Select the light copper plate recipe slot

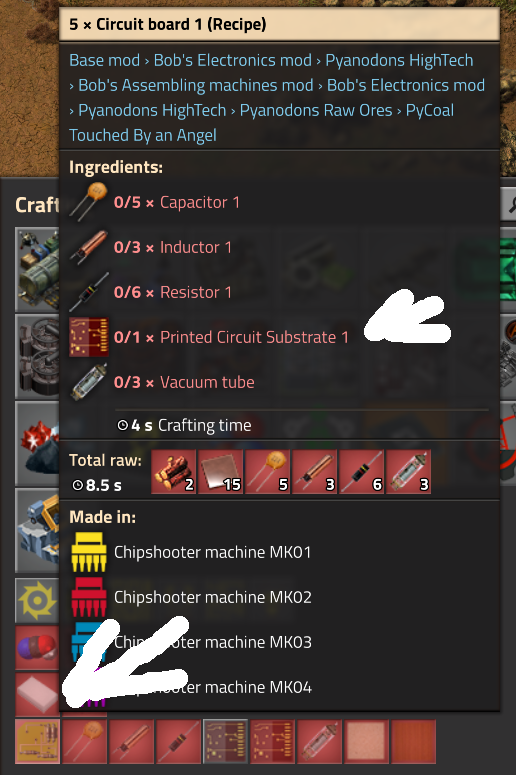tap(366, 741)
